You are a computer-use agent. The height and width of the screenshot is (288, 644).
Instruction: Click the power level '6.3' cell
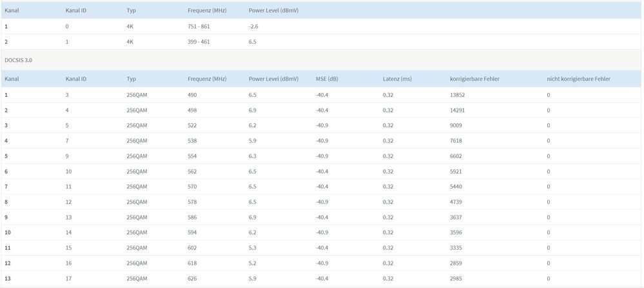pos(253,156)
